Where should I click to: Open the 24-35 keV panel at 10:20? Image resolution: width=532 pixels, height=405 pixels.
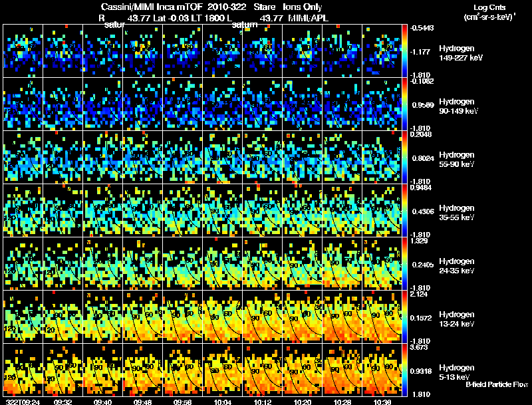tap(303, 264)
